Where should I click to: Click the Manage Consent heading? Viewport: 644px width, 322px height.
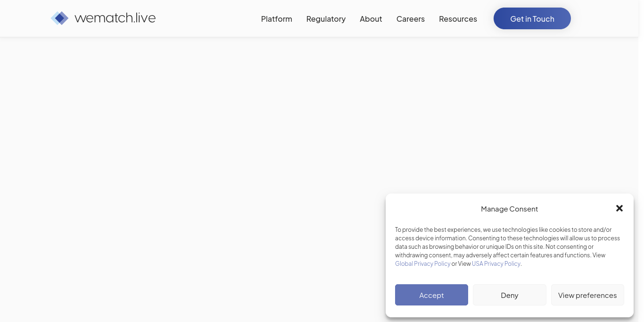click(x=509, y=209)
